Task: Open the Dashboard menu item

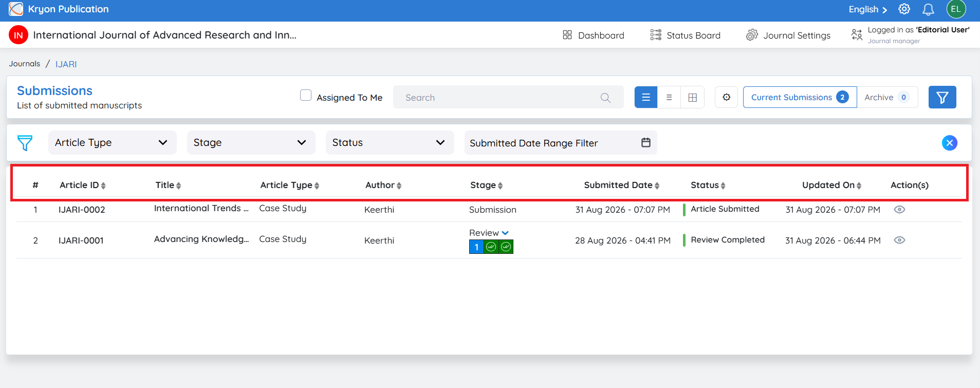Action: click(594, 35)
